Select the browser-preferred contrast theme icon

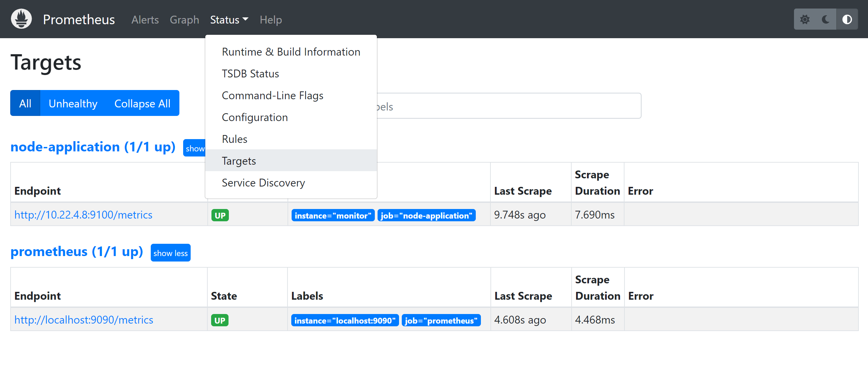coord(847,19)
